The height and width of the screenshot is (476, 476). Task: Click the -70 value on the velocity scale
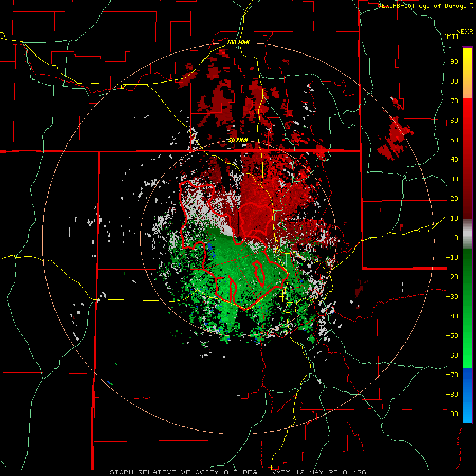coord(452,375)
